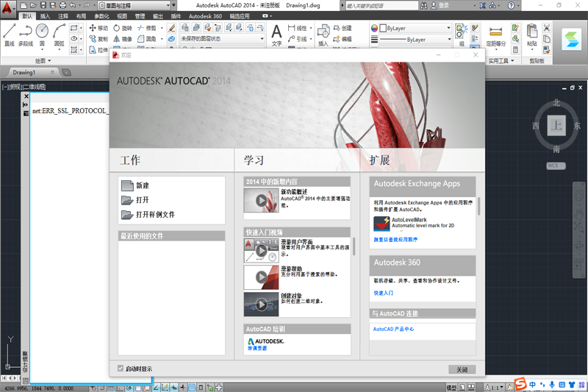
Task: Uncheck the 启动时显示 checkbox
Action: pos(121,368)
